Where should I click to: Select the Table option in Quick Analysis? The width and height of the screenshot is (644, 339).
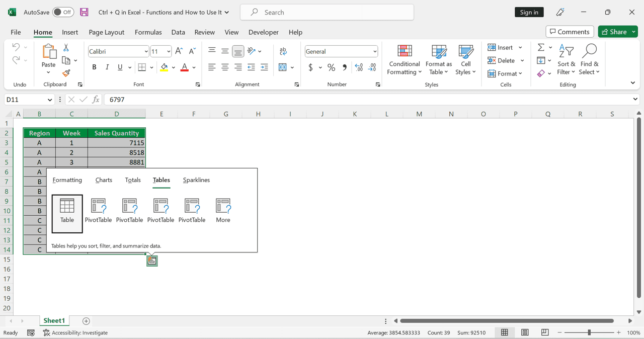pos(67,213)
